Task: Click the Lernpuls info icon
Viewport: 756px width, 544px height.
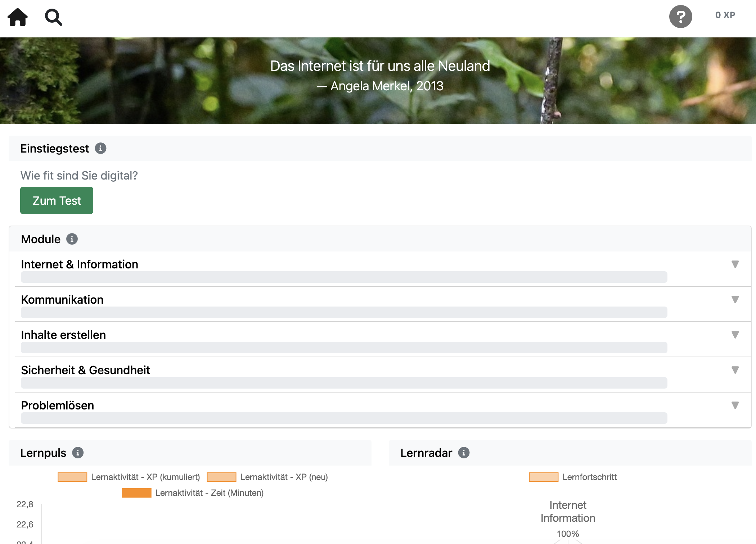Action: (x=78, y=453)
